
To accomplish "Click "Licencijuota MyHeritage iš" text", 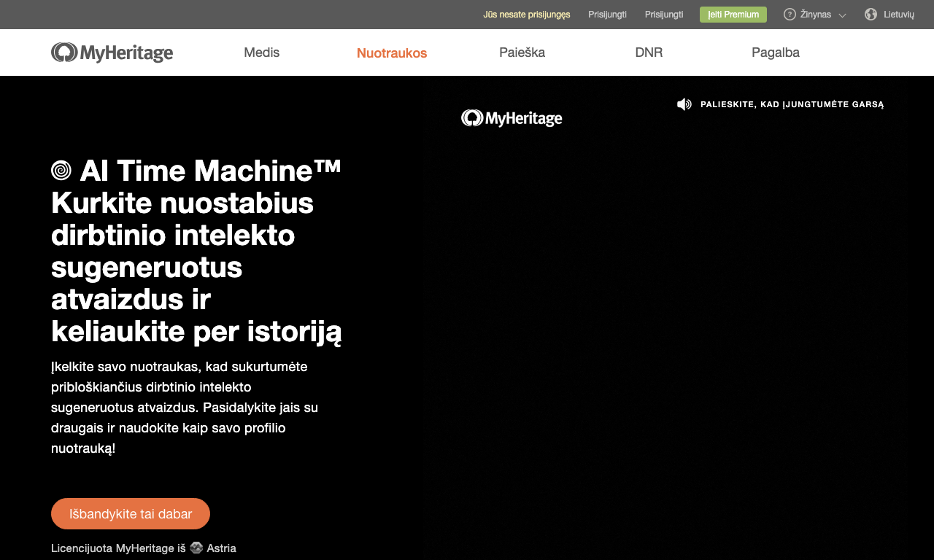I will click(118, 548).
